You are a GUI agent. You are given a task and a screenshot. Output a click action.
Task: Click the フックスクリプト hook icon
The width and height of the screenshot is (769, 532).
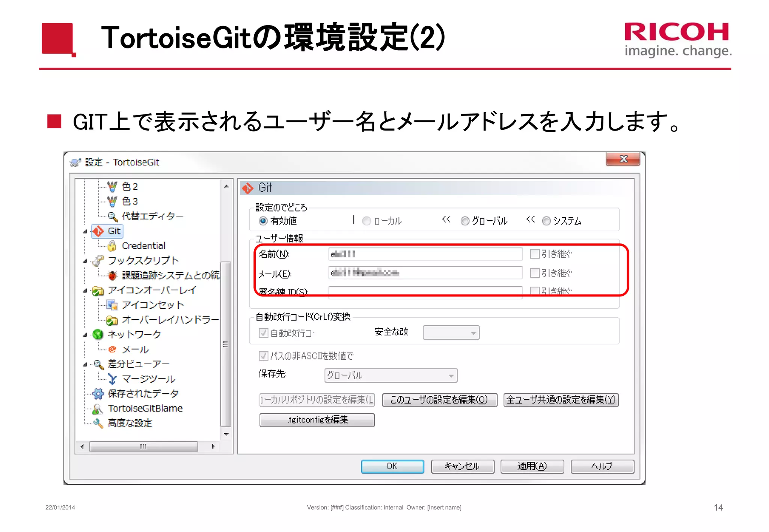[98, 260]
